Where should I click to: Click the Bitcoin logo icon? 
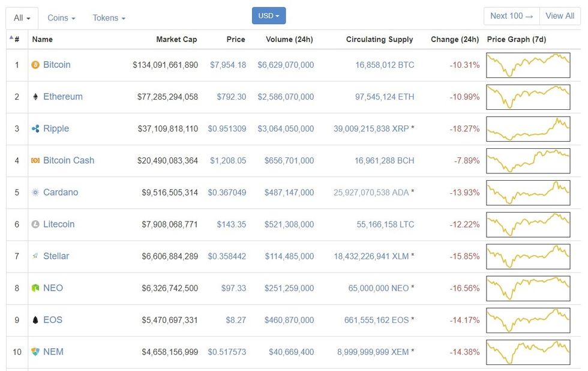(36, 64)
